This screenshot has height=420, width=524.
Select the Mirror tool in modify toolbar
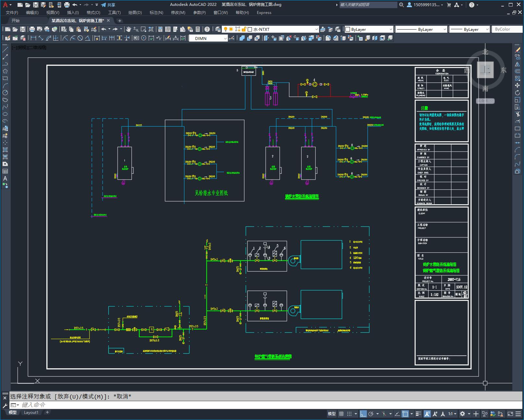click(518, 64)
